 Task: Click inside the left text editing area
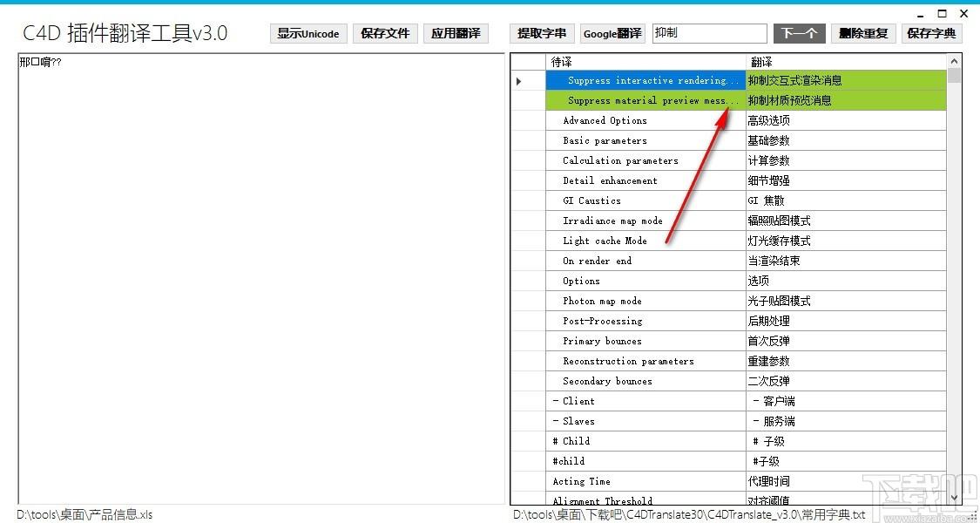click(261, 278)
